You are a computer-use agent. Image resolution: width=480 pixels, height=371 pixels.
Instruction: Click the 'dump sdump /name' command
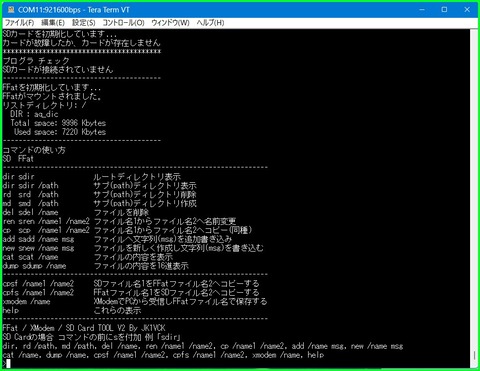coord(34,266)
